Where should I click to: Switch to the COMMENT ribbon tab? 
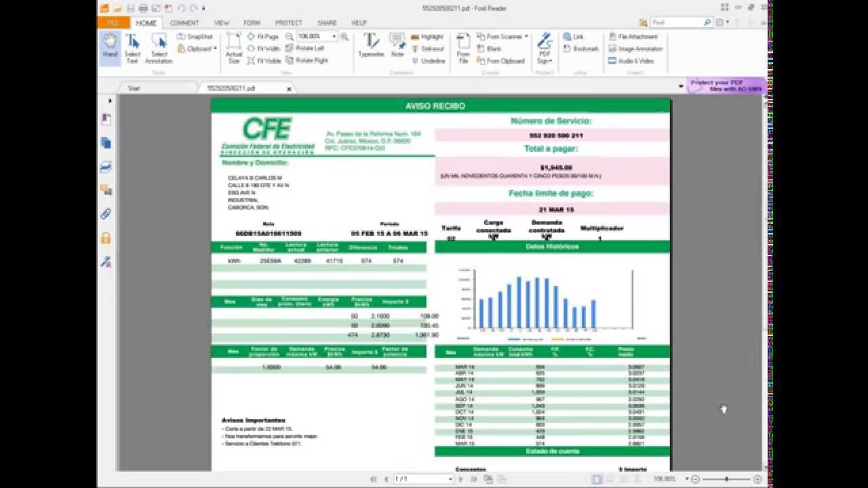pyautogui.click(x=184, y=23)
